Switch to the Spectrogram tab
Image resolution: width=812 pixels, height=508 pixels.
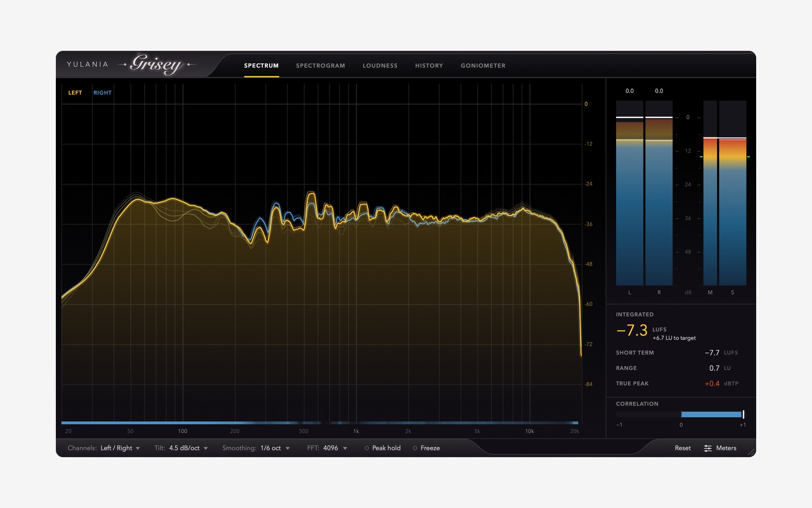pyautogui.click(x=320, y=66)
